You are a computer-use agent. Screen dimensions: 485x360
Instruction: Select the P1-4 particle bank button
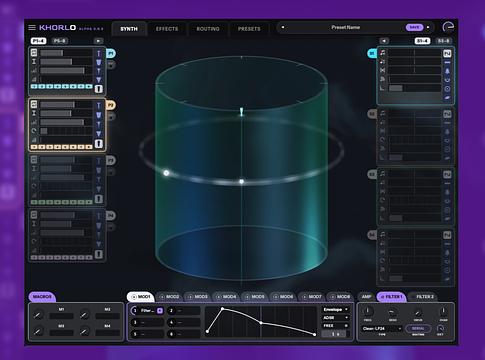point(38,41)
